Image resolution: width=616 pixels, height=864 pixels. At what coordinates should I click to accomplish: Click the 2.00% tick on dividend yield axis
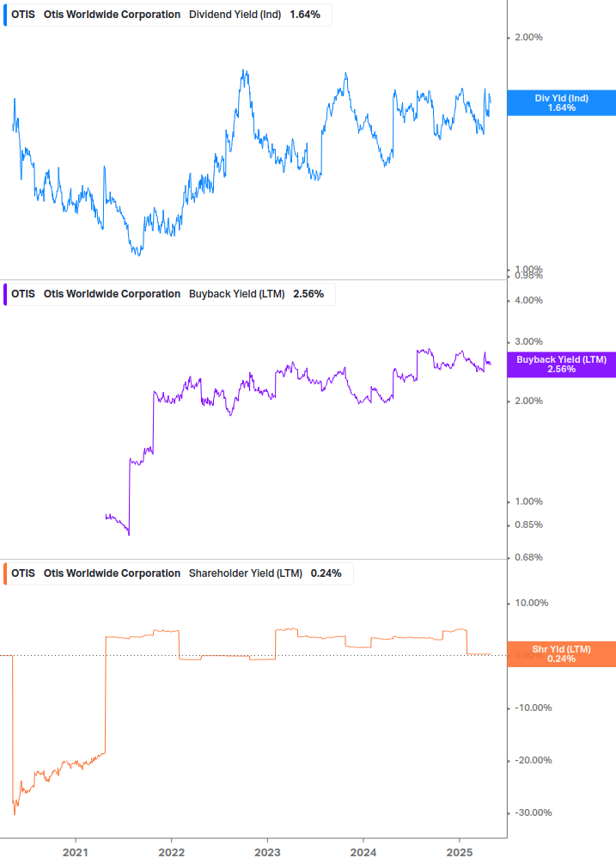pos(528,38)
